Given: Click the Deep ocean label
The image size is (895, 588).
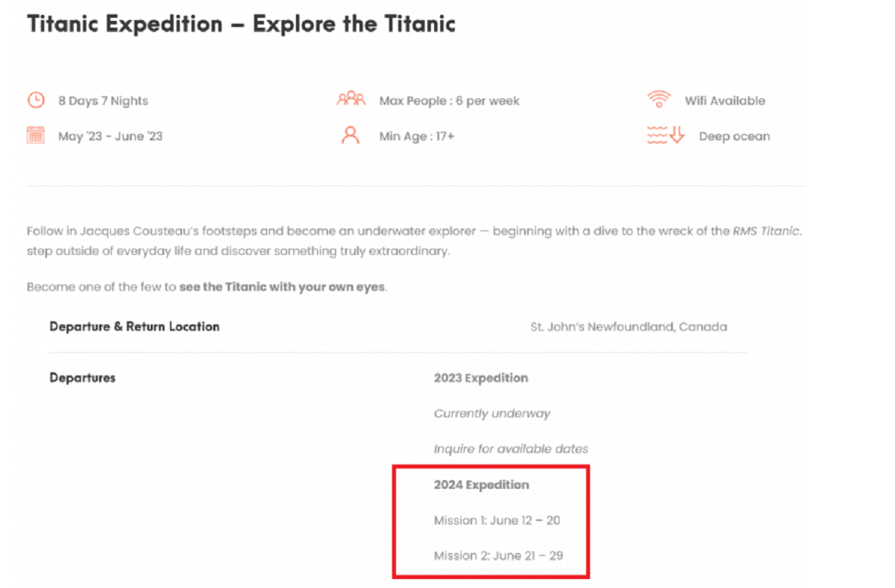Looking at the screenshot, I should pos(734,136).
